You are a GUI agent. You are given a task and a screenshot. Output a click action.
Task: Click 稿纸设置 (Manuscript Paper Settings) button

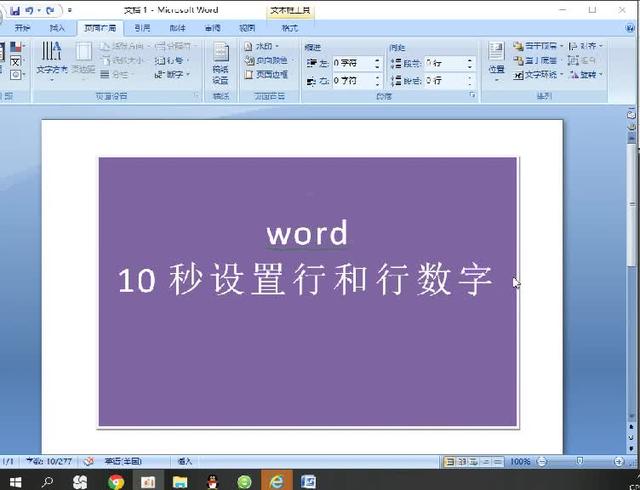pyautogui.click(x=220, y=63)
